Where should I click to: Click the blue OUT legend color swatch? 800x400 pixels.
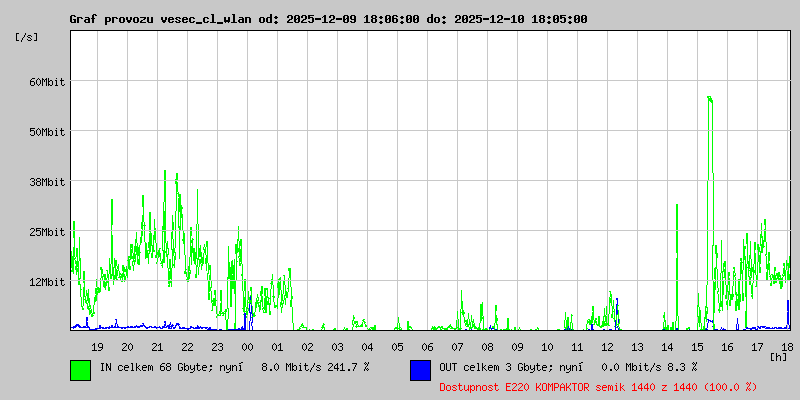(x=420, y=369)
